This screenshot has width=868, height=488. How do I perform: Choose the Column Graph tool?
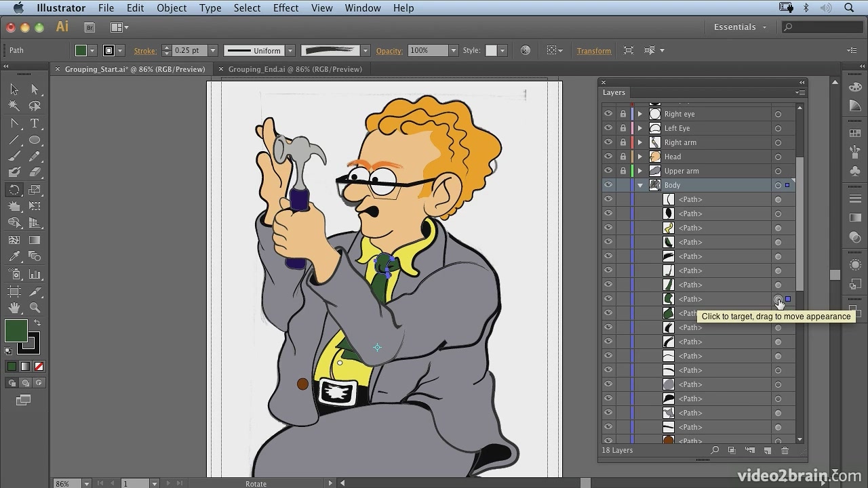tap(35, 274)
